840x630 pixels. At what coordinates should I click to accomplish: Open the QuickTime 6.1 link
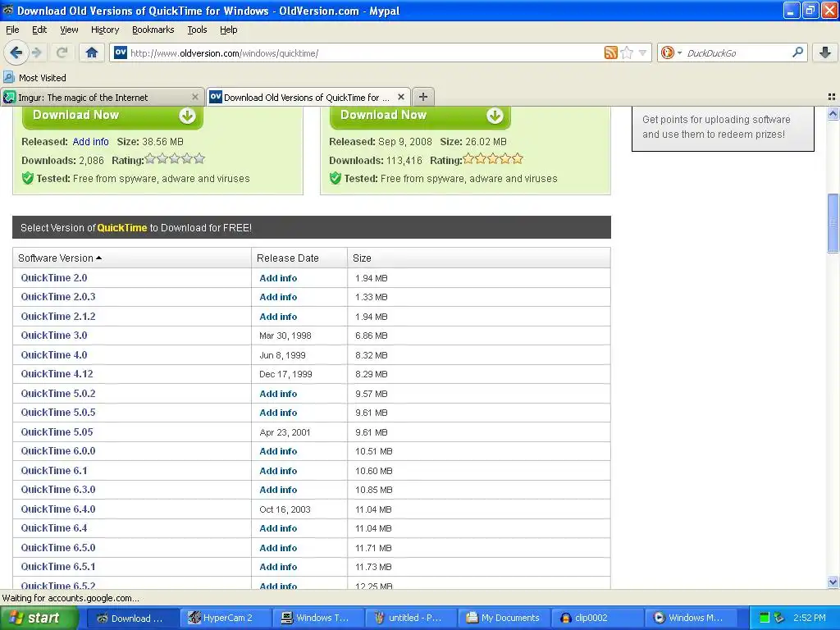[53, 470]
